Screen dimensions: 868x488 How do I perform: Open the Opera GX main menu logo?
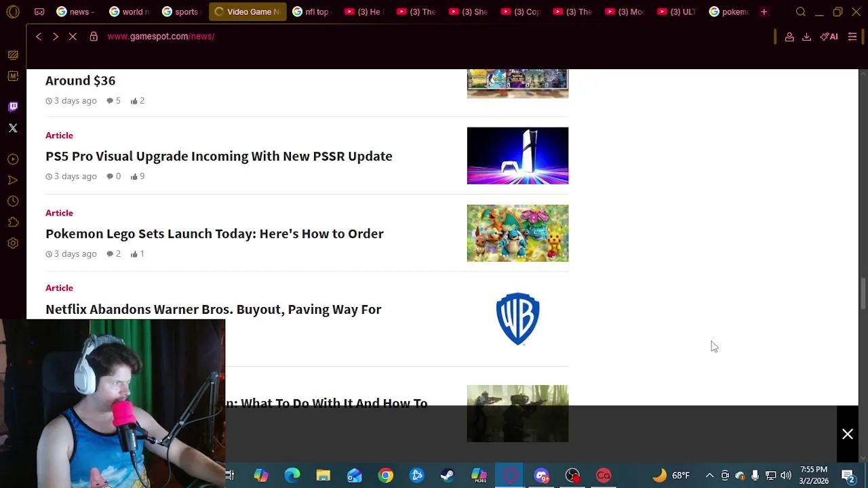13,12
